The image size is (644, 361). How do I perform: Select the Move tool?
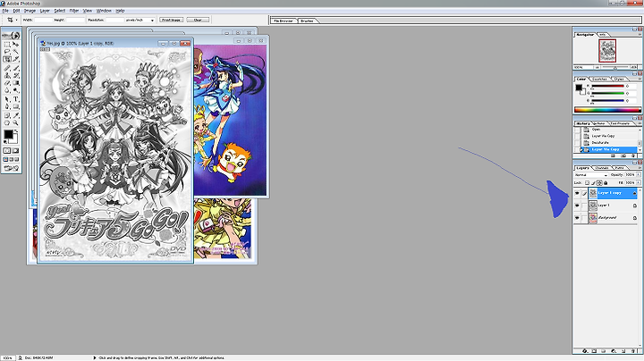15,45
